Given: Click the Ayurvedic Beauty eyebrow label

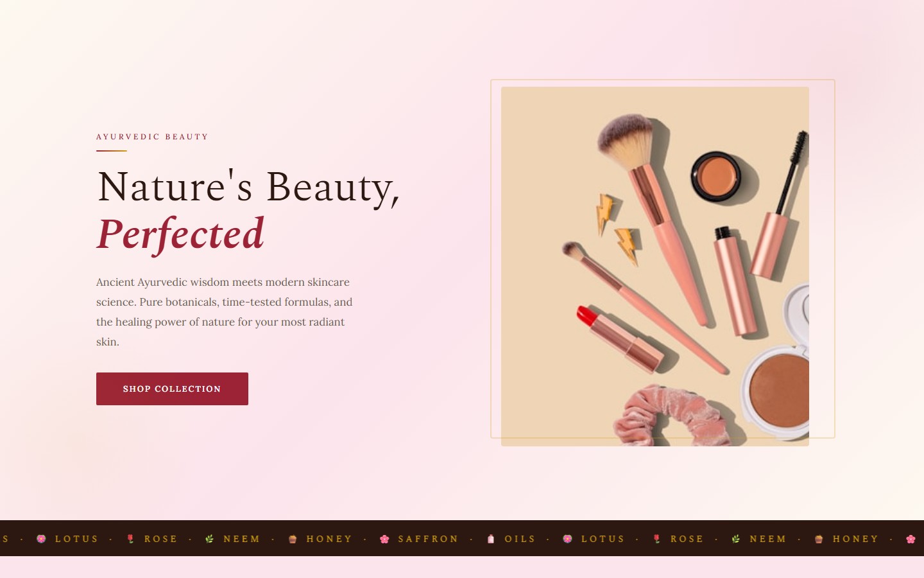Looking at the screenshot, I should click(x=152, y=137).
